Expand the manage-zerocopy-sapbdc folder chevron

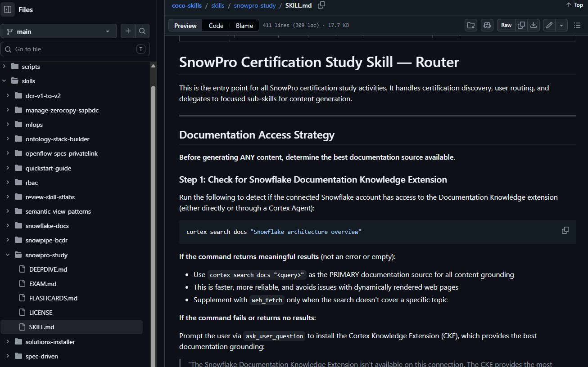8,110
